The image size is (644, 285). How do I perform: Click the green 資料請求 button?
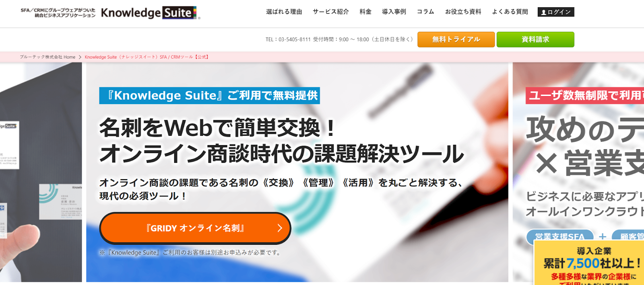[535, 39]
